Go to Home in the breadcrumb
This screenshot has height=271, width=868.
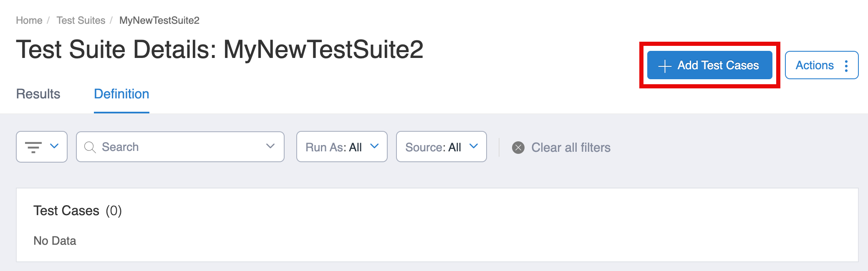tap(29, 20)
